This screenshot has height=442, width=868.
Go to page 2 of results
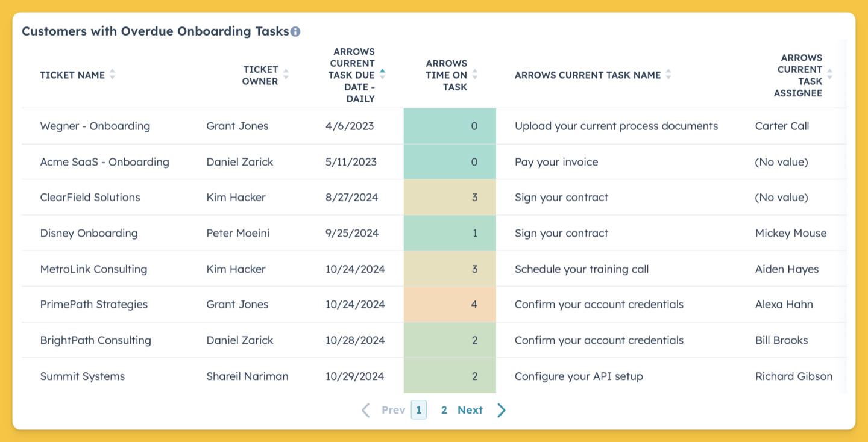[444, 410]
